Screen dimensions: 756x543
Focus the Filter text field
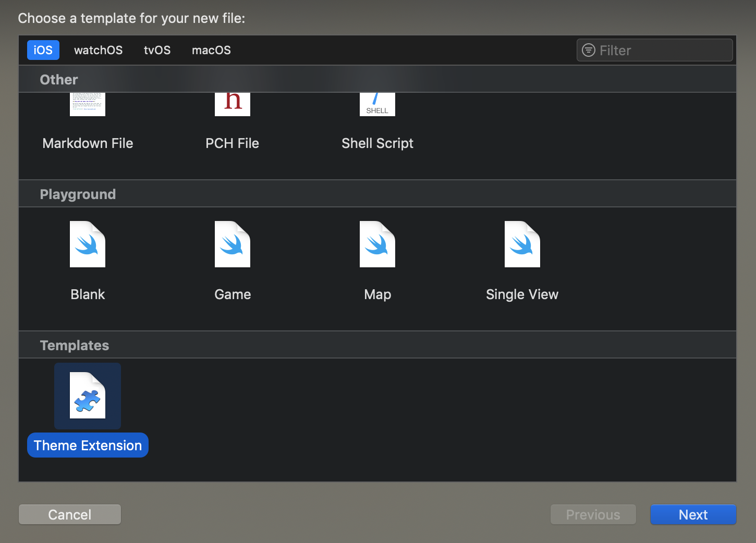(655, 50)
